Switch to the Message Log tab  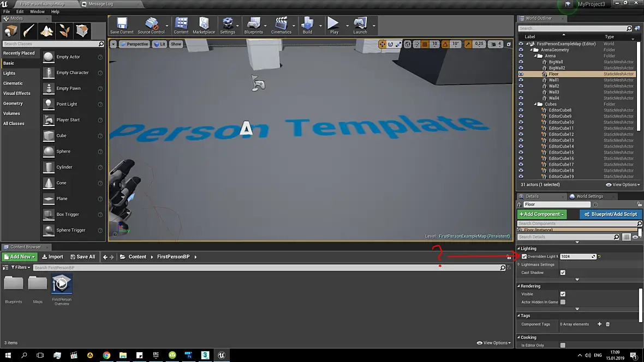pyautogui.click(x=100, y=4)
